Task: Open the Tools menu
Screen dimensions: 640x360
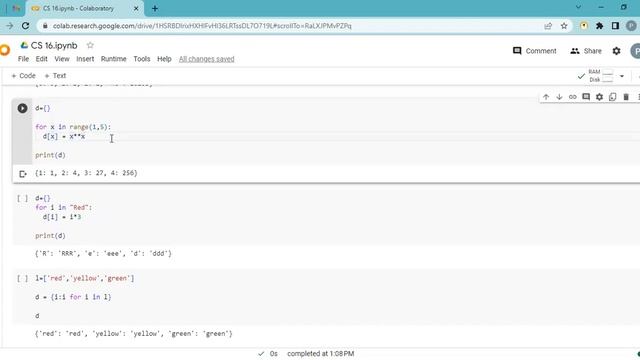Action: tap(142, 59)
